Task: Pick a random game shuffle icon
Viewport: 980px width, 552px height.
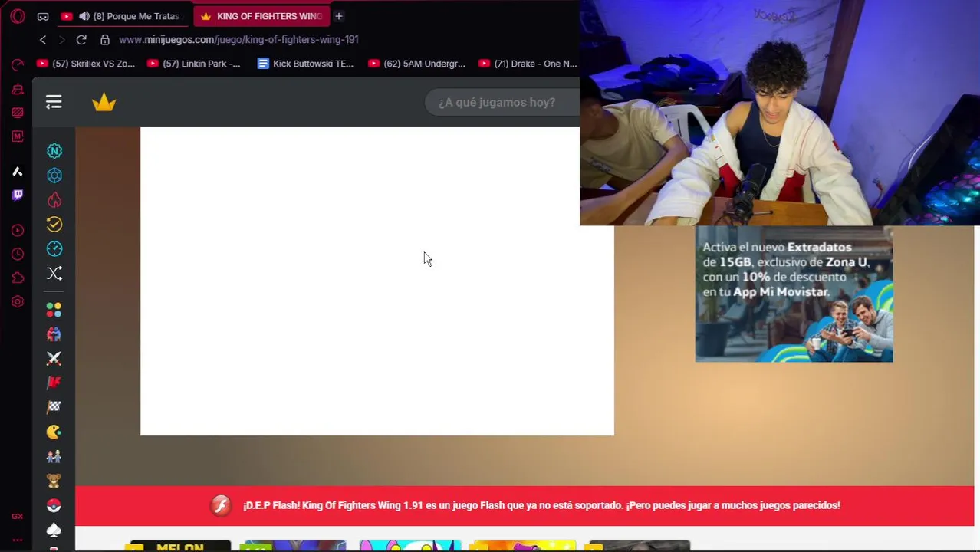Action: [x=54, y=274]
